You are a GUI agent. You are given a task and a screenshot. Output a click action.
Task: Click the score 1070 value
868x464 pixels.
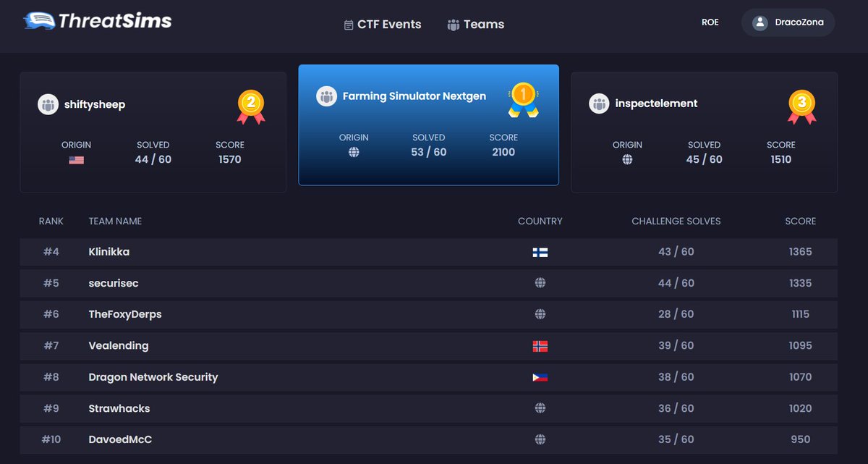pos(801,377)
